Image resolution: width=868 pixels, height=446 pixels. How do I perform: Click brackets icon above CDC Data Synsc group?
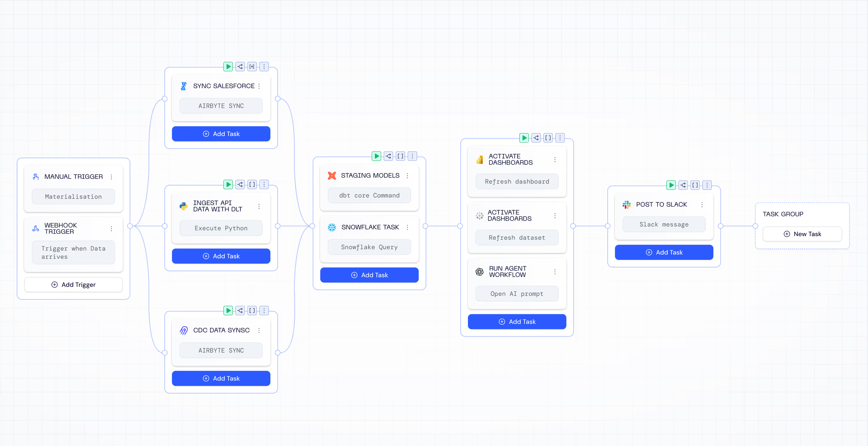click(x=252, y=310)
